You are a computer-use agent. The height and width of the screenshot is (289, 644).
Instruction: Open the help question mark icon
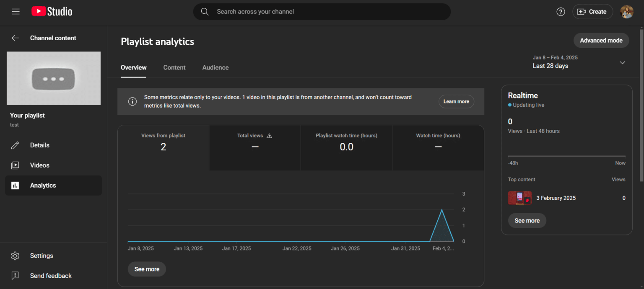pos(561,12)
